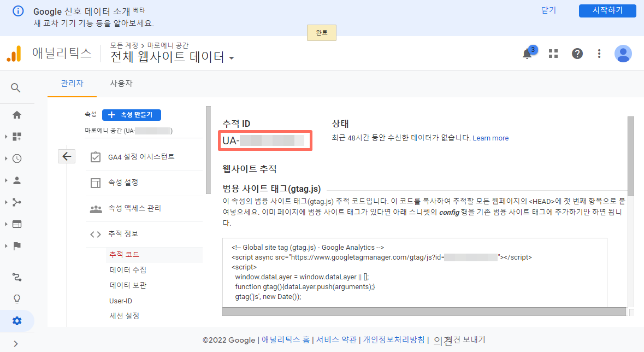Open the Learn more link
The image size is (644, 352).
pyautogui.click(x=491, y=138)
